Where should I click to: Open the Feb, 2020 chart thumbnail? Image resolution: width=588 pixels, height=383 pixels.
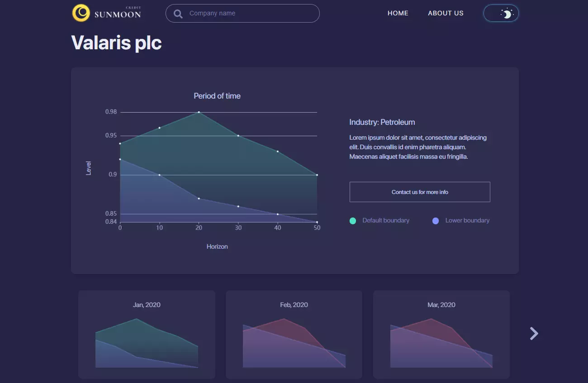[x=294, y=335]
